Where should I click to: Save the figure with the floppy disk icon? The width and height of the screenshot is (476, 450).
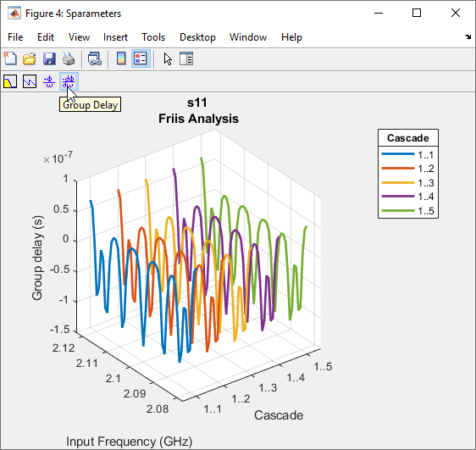pyautogui.click(x=49, y=58)
